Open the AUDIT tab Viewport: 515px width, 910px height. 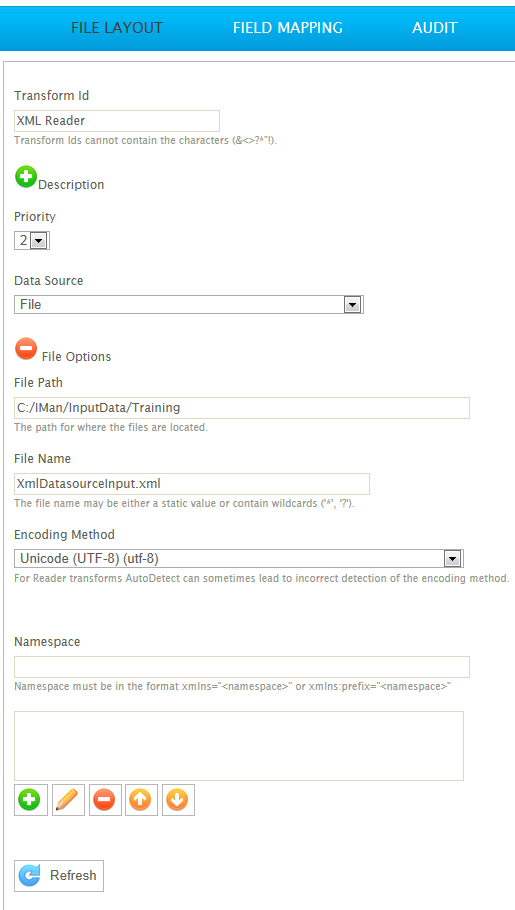click(435, 27)
